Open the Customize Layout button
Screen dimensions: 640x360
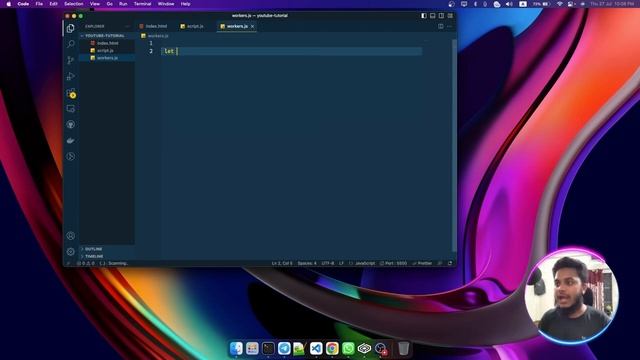pos(450,16)
